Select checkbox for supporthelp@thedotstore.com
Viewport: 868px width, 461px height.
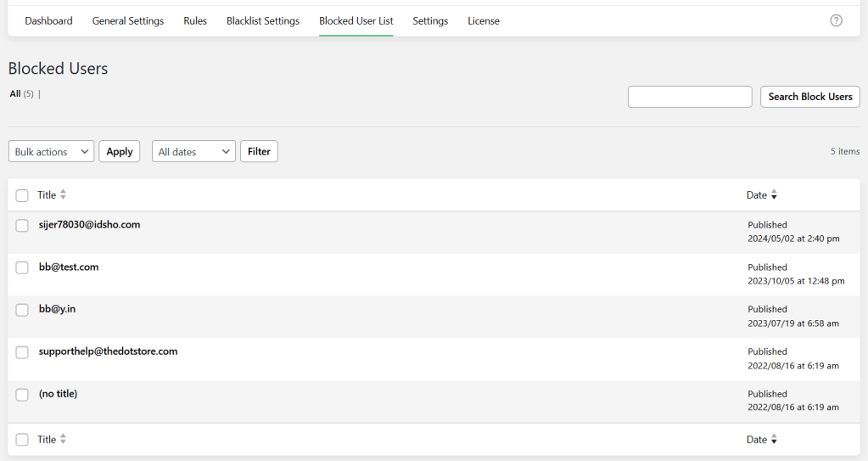click(22, 352)
